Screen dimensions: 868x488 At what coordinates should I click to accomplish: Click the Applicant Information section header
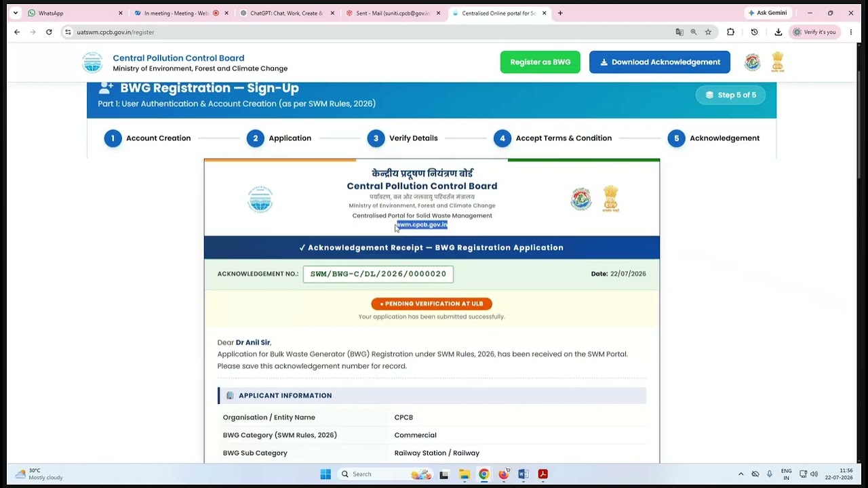[x=432, y=395]
